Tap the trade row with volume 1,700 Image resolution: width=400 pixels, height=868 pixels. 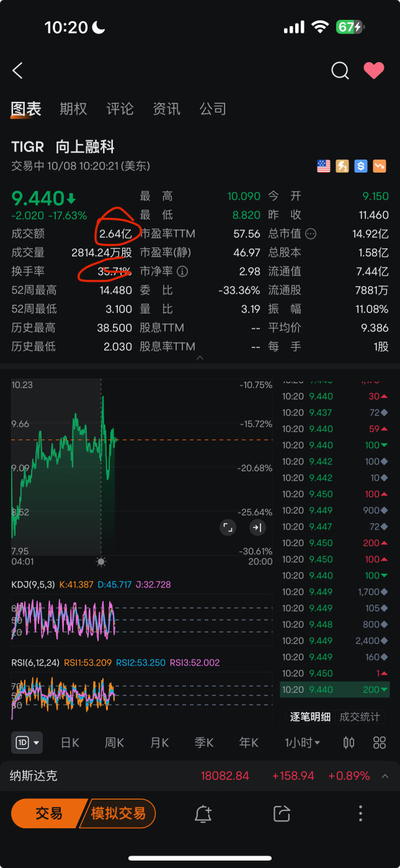(336, 592)
